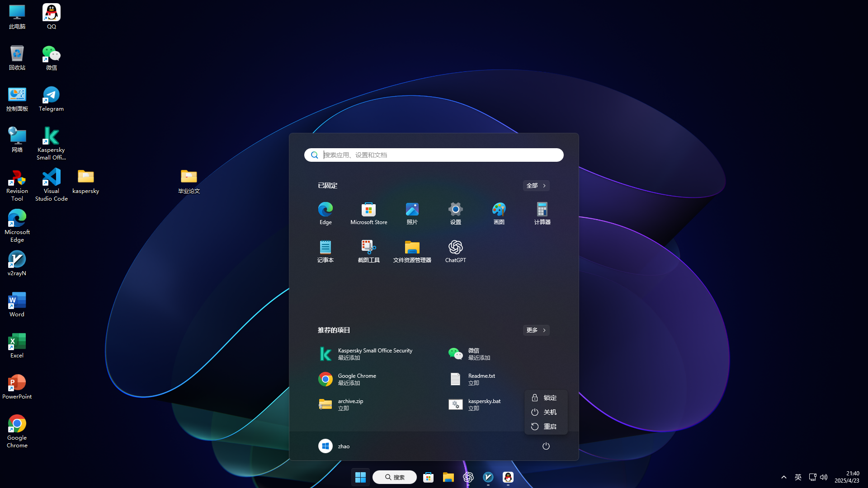
Task: Open recommended Readme.txt file
Action: (x=472, y=379)
